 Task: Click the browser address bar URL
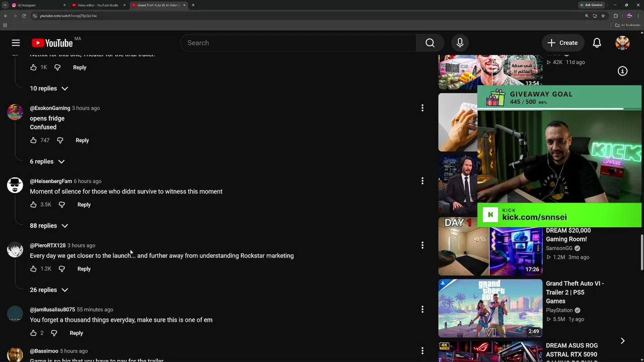(68, 16)
